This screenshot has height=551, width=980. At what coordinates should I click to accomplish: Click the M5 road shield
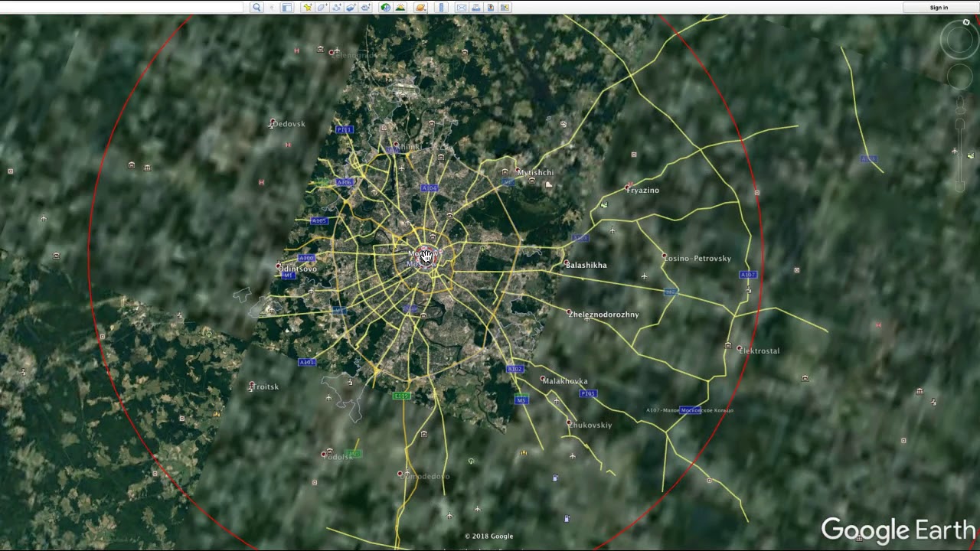tap(521, 400)
